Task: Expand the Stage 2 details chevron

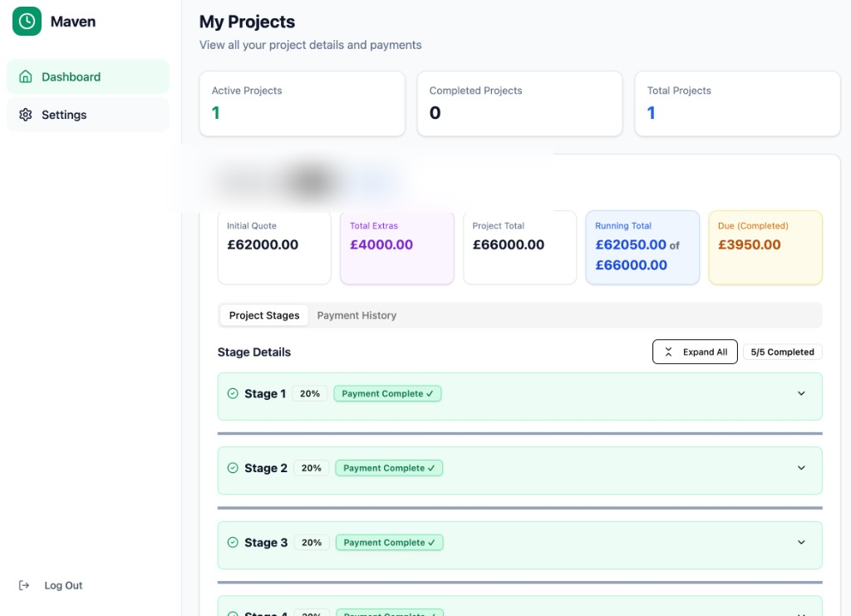Action: 800,468
